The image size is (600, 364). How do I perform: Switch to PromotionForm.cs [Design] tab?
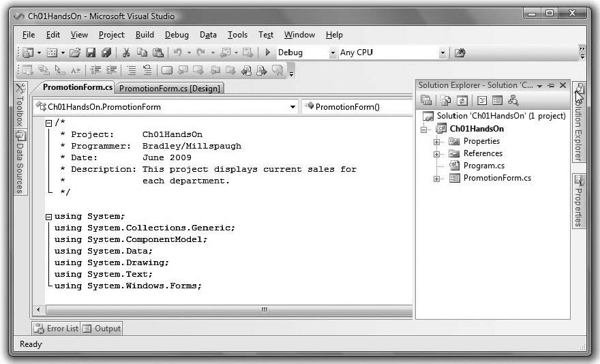pyautogui.click(x=170, y=89)
